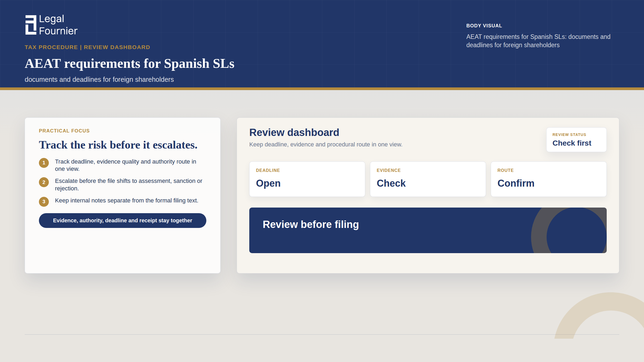Click the 'PRACTICAL FOCUS' label

pos(64,131)
